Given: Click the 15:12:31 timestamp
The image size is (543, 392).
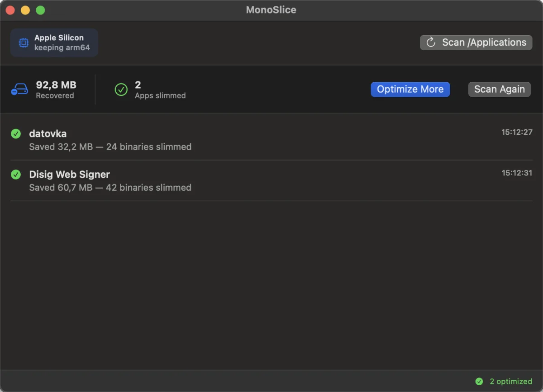Looking at the screenshot, I should [517, 173].
